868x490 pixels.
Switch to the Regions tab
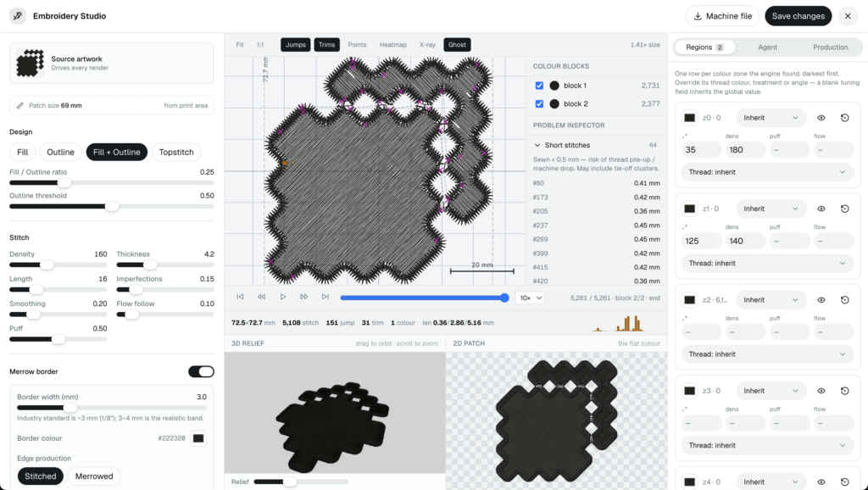tap(704, 47)
